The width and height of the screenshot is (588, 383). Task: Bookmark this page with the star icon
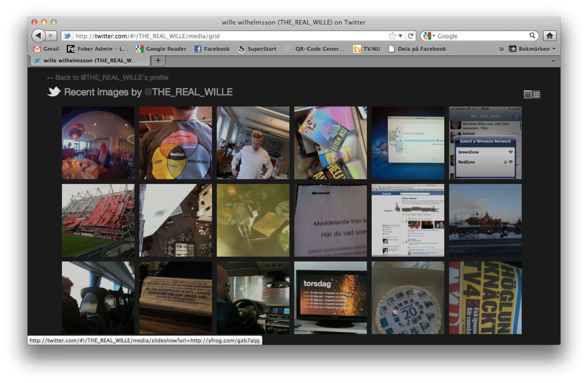[392, 36]
